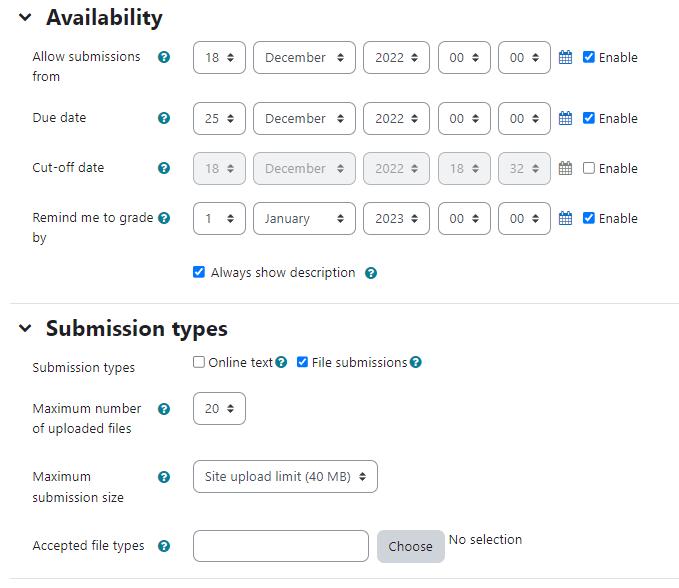Click help icon next to Due date
Screen dimensions: 679x588
(164, 118)
